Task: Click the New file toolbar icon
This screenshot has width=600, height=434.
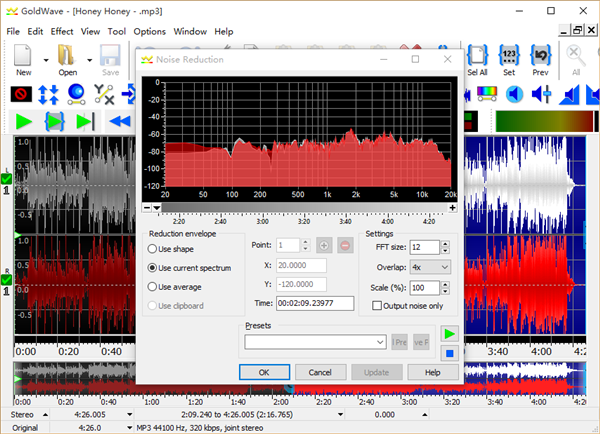Action: [x=23, y=56]
